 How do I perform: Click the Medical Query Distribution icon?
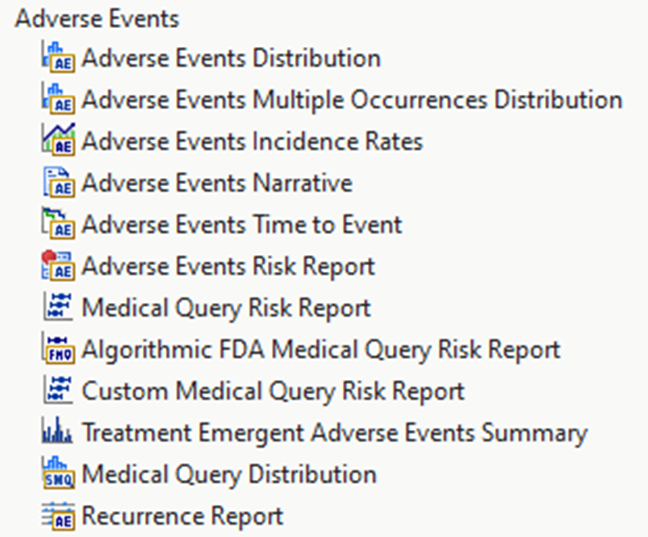click(58, 474)
